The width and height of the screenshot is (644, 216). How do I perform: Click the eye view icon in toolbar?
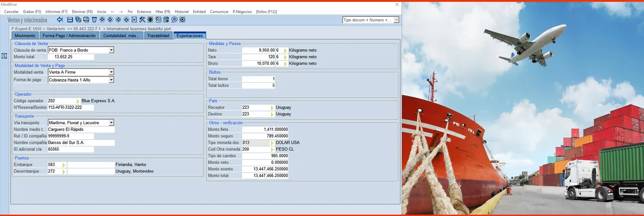coord(150,20)
